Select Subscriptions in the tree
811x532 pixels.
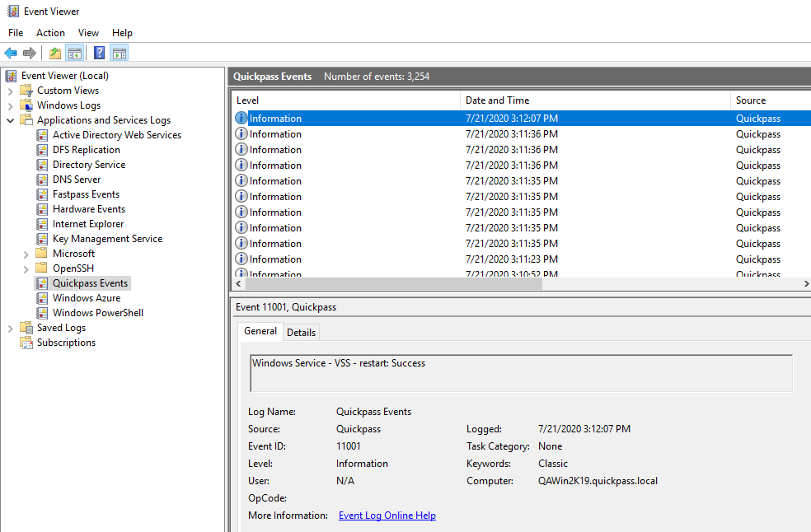66,343
